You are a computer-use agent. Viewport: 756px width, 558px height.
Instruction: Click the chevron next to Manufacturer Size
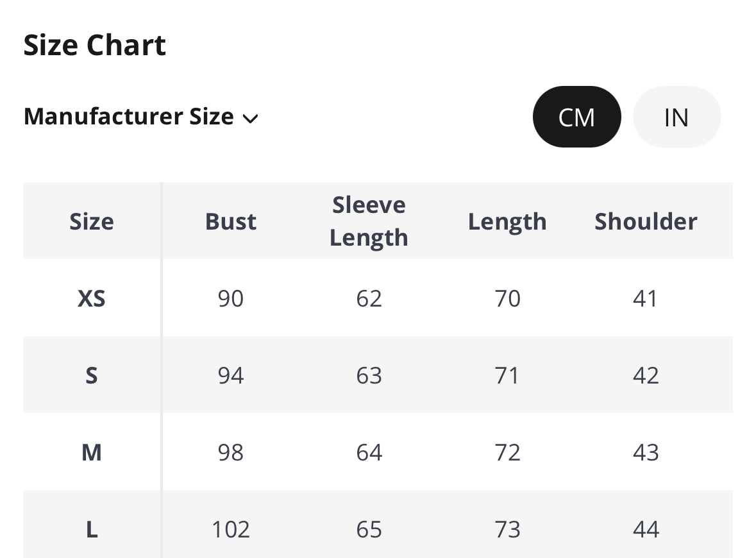point(250,118)
